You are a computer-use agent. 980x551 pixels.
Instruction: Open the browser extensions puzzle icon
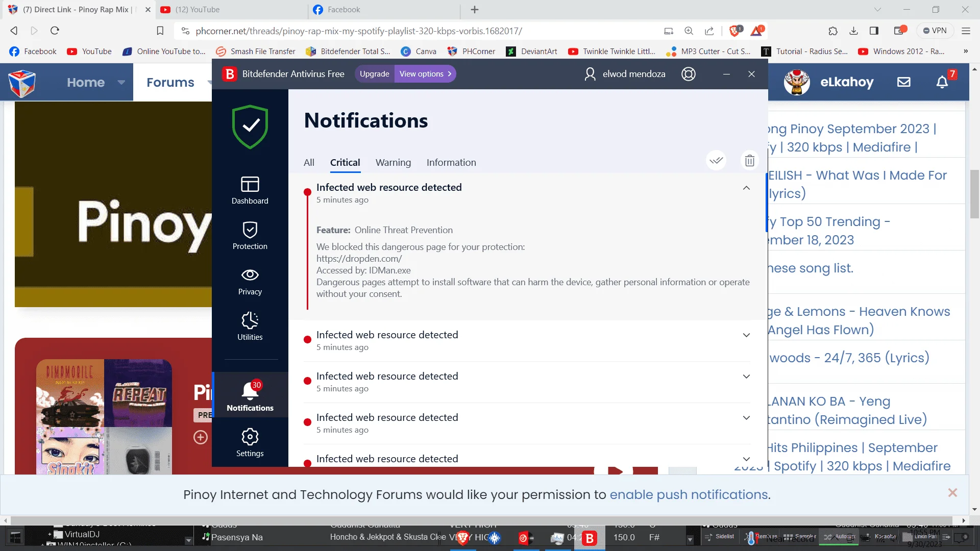833,31
